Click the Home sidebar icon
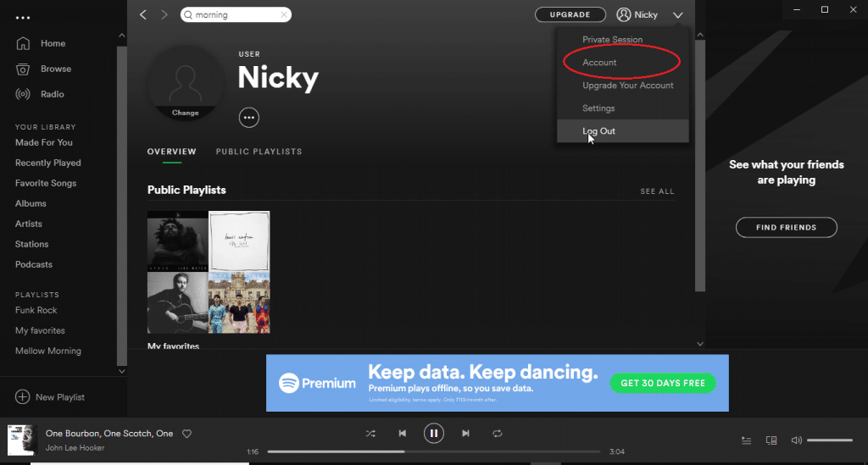Viewport: 868px width, 465px height. pyautogui.click(x=23, y=43)
